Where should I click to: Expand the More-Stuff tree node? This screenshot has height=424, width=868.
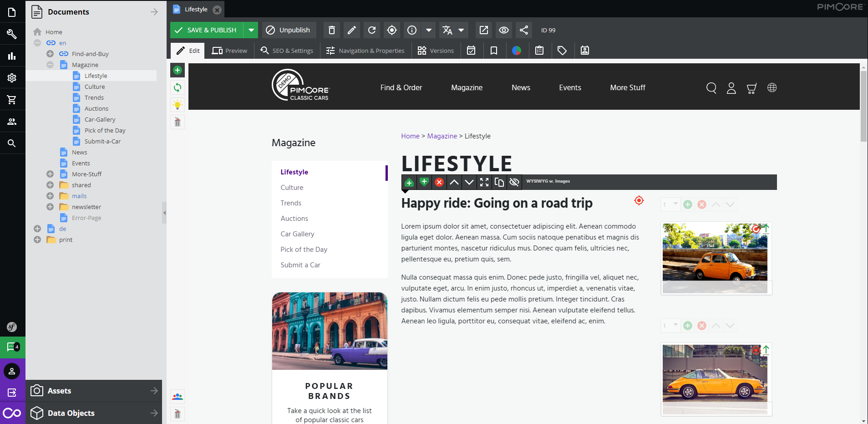click(50, 174)
